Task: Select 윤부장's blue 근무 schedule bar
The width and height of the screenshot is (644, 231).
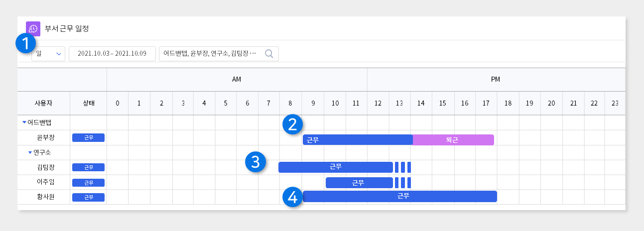Action: pos(358,140)
